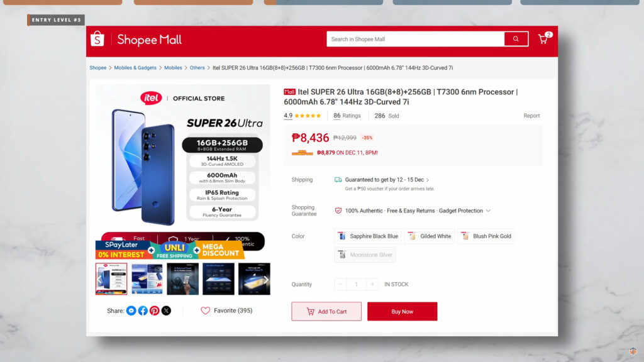Share via X icon
This screenshot has height=362, width=644.
tap(166, 310)
